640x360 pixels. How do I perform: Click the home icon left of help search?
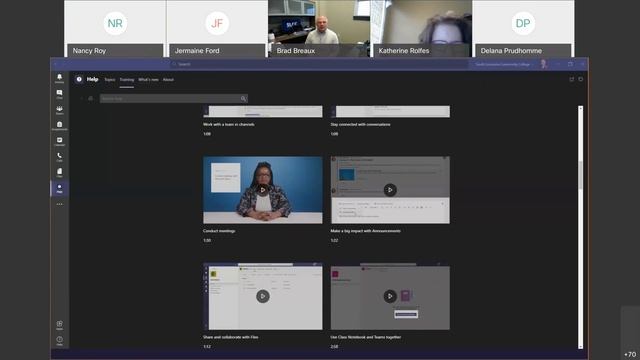pos(91,98)
